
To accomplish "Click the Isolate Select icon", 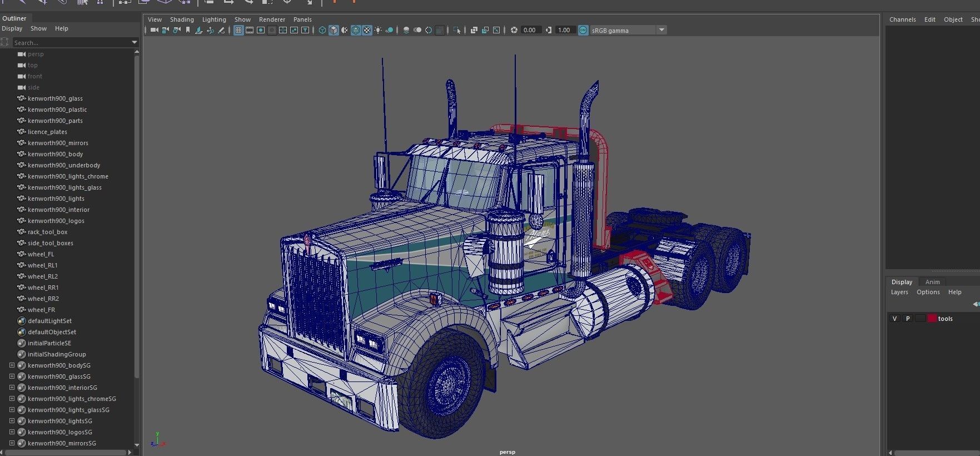I will point(457,30).
